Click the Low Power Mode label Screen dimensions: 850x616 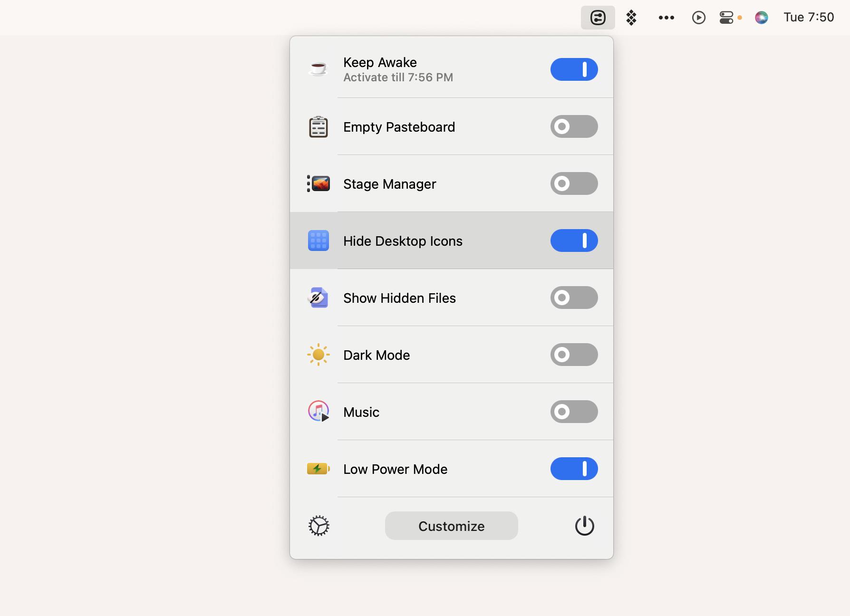[395, 469]
